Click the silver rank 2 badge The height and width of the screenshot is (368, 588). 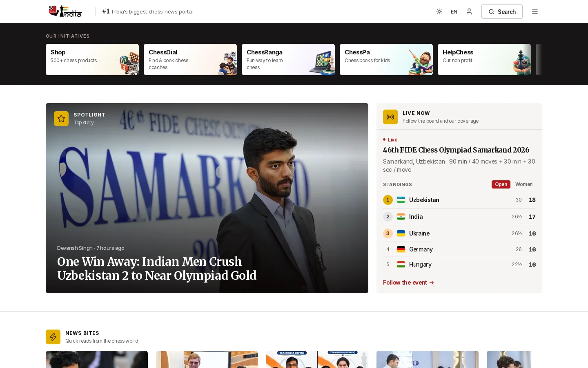click(x=388, y=217)
